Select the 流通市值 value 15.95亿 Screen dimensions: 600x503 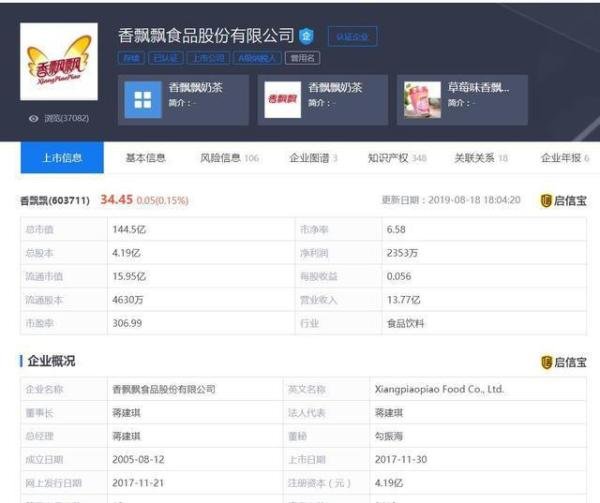click(x=129, y=277)
